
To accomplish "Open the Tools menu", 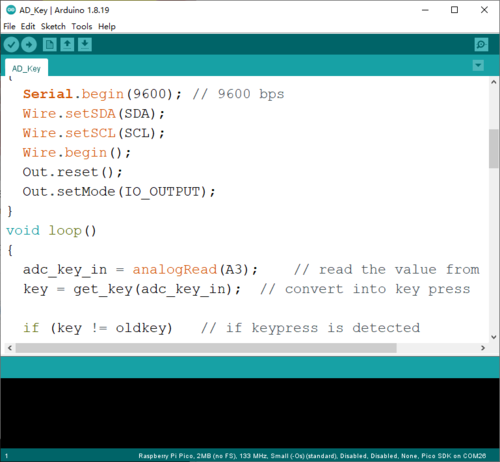I will click(x=82, y=26).
